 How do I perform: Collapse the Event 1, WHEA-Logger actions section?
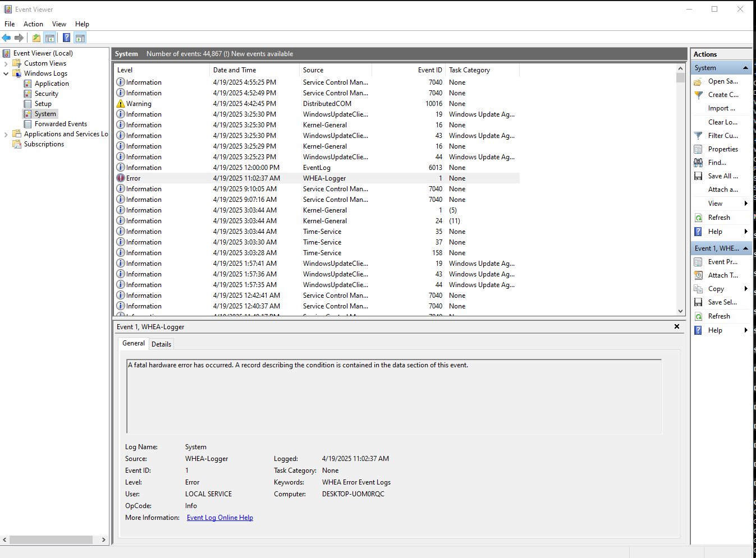coord(745,248)
